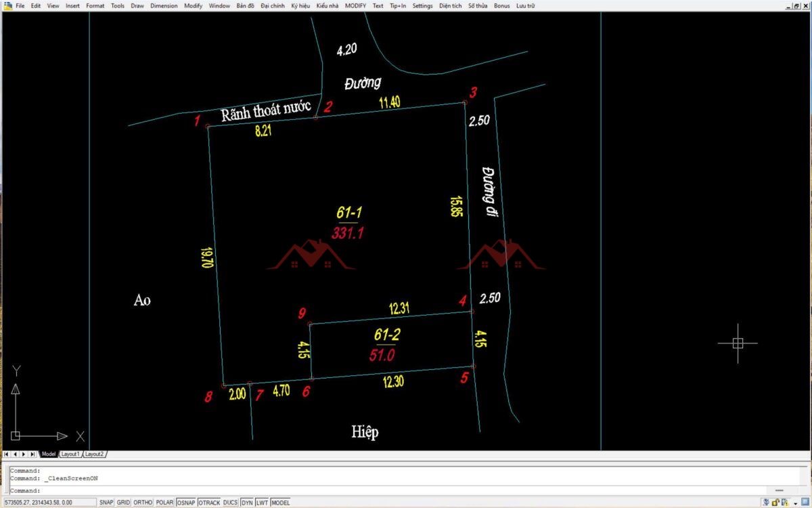
Task: Click the next layout tab arrow
Action: pyautogui.click(x=24, y=454)
